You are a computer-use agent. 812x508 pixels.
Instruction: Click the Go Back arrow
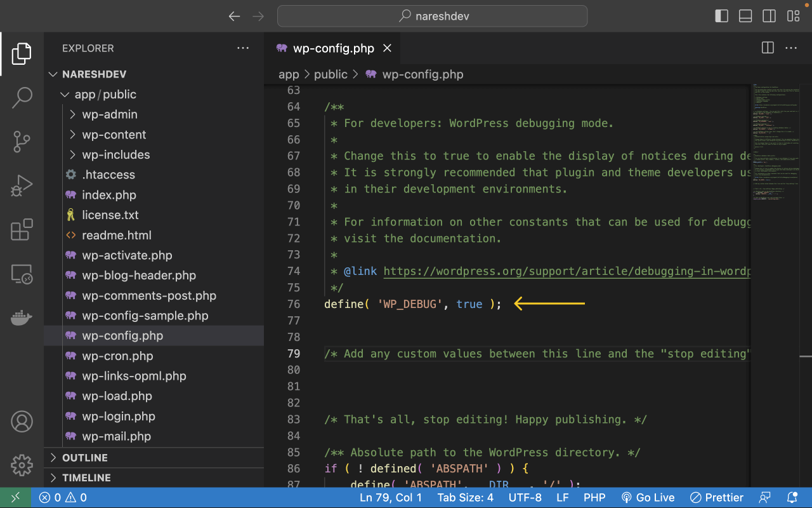[x=234, y=17]
